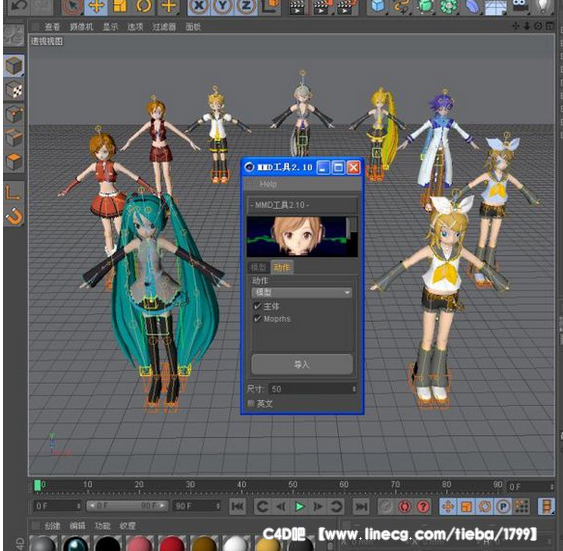Enable the 英文 English checkbox
The width and height of the screenshot is (563, 551).
(x=251, y=403)
